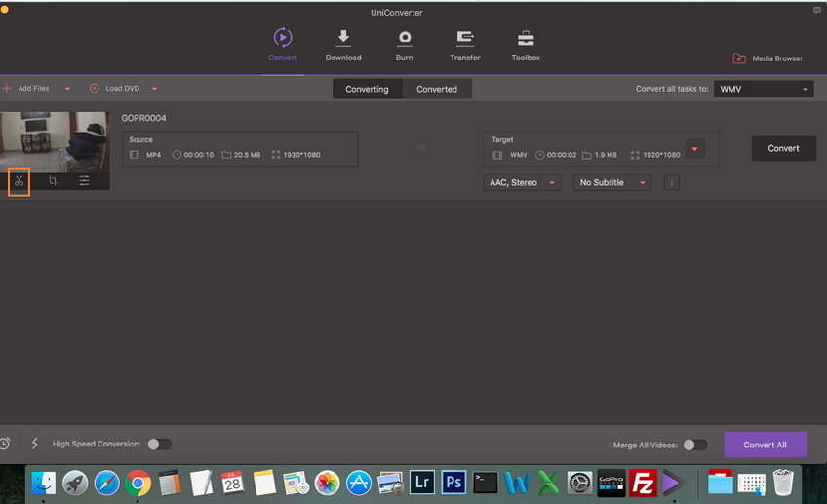827x504 pixels.
Task: Open the target format settings dropdown arrow
Action: 695,149
